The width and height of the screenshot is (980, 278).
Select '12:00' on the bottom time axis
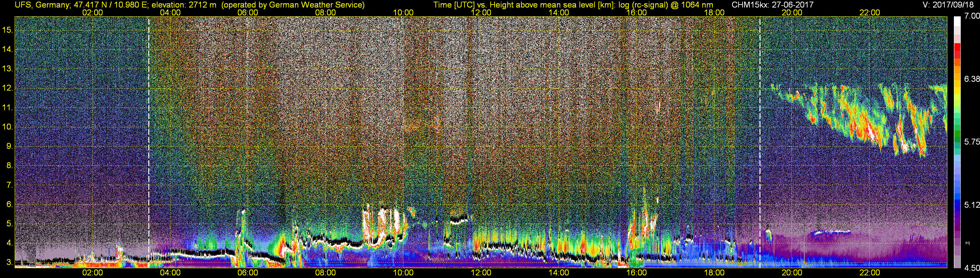click(481, 273)
